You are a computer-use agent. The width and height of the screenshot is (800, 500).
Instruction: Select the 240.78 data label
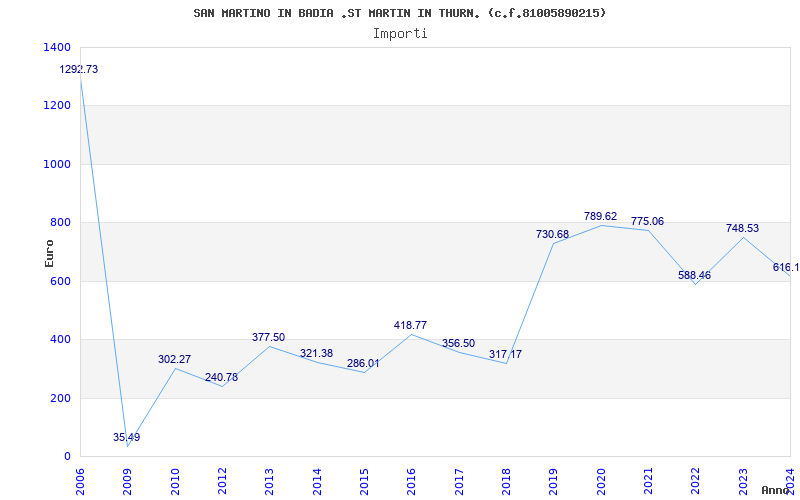tap(221, 378)
